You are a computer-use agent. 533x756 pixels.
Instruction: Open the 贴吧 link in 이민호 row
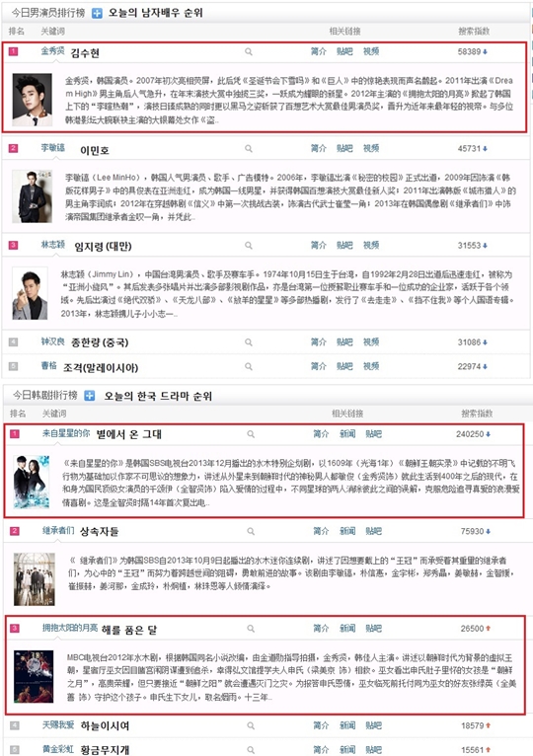click(344, 148)
